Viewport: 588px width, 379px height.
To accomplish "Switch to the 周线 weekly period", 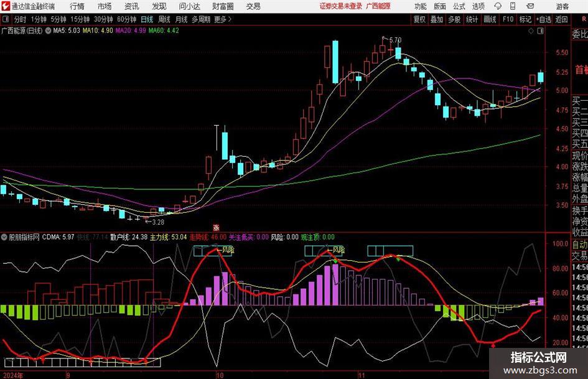I will click(164, 19).
